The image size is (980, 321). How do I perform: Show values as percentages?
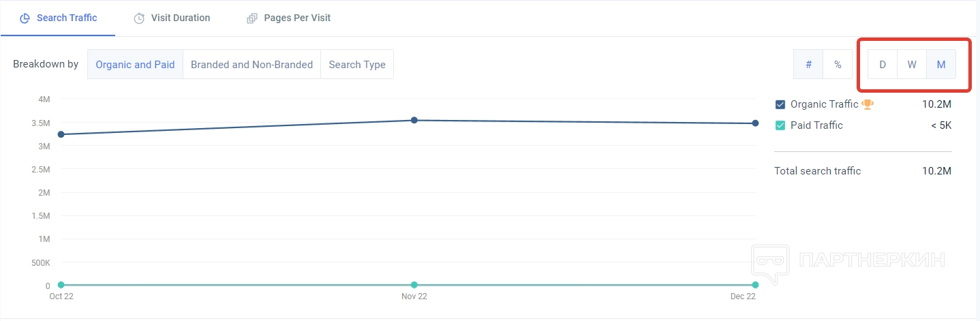coord(838,65)
